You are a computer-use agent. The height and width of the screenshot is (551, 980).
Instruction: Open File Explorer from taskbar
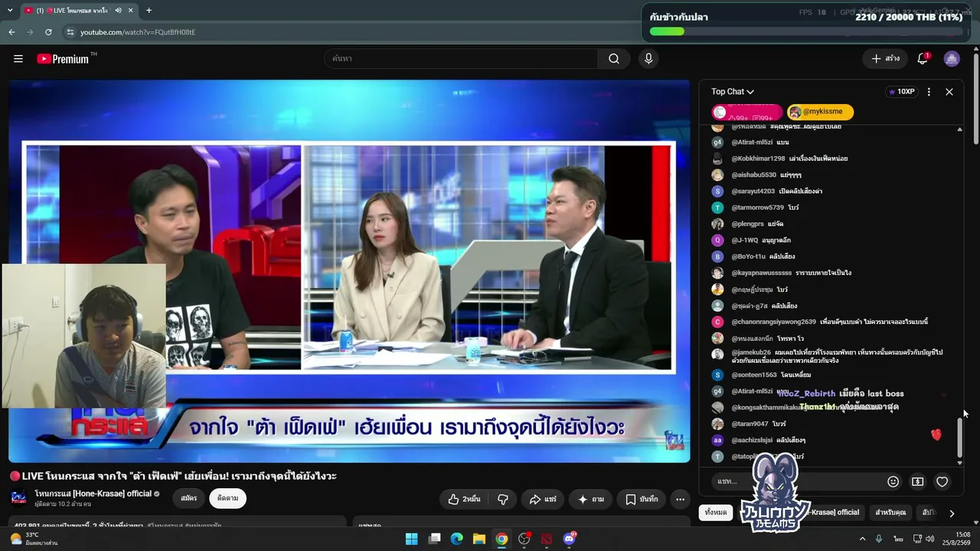pos(479,539)
